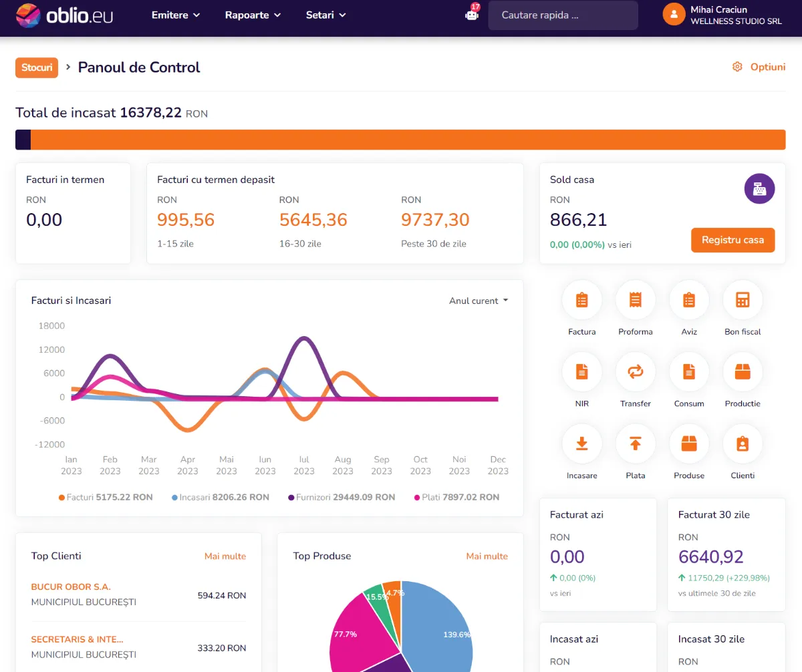Toggle the Furnizori series in chart legend
Viewport: 802px width, 672px height.
(x=342, y=497)
